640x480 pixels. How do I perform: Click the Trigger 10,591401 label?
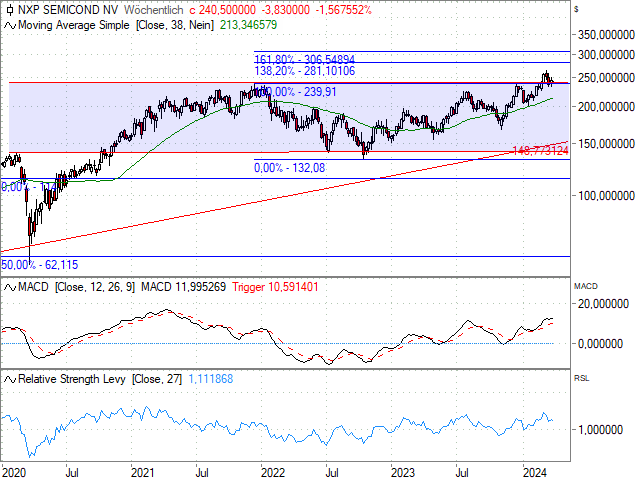tap(275, 287)
